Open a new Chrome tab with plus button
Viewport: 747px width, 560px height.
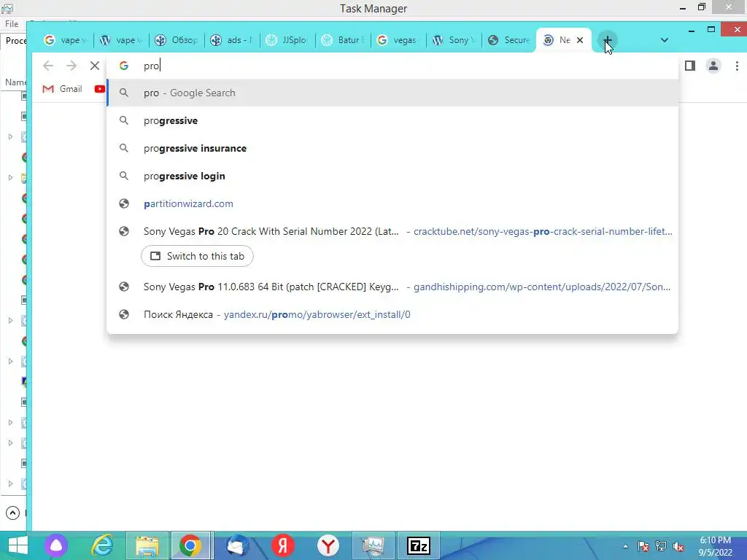(x=607, y=41)
